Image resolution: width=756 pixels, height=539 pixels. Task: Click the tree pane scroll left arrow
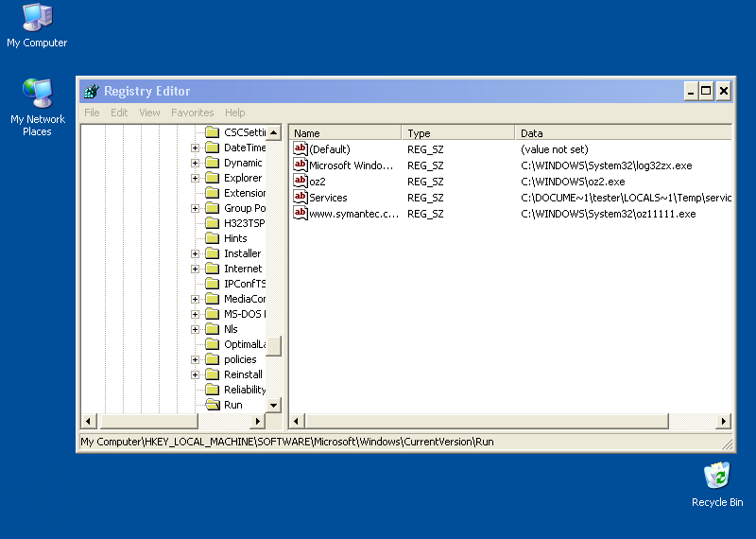pyautogui.click(x=89, y=421)
